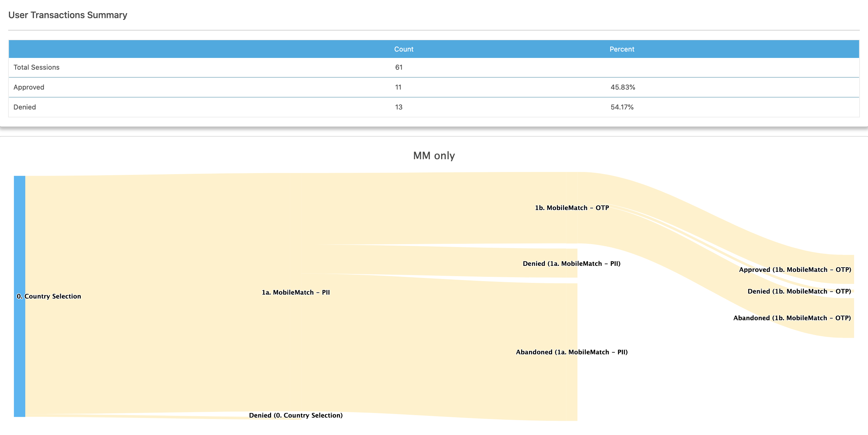Click the User Transactions Summary heading
The height and width of the screenshot is (435, 868).
pyautogui.click(x=68, y=15)
